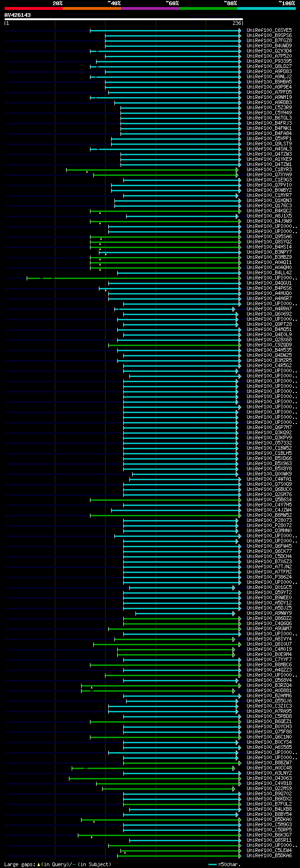The height and width of the screenshot is (868, 300).
Task: Click the UniRef100_Q4QGU1 label
Action: pos(269,283)
